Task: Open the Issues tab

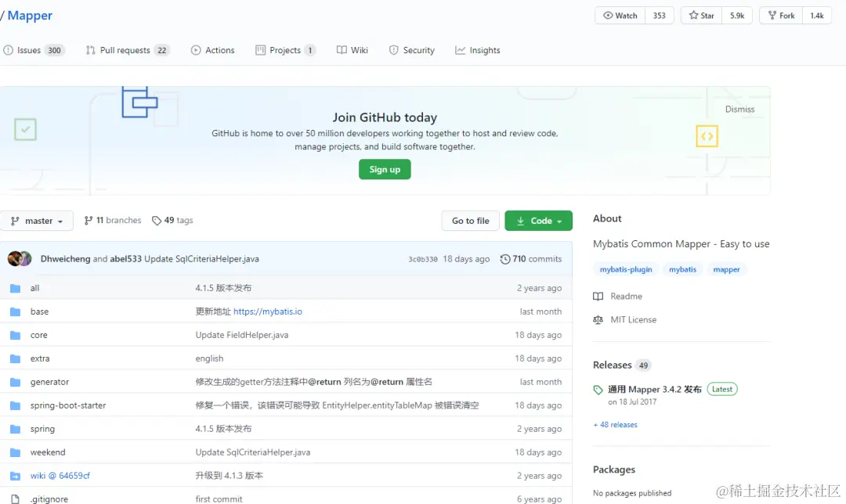Action: click(34, 50)
